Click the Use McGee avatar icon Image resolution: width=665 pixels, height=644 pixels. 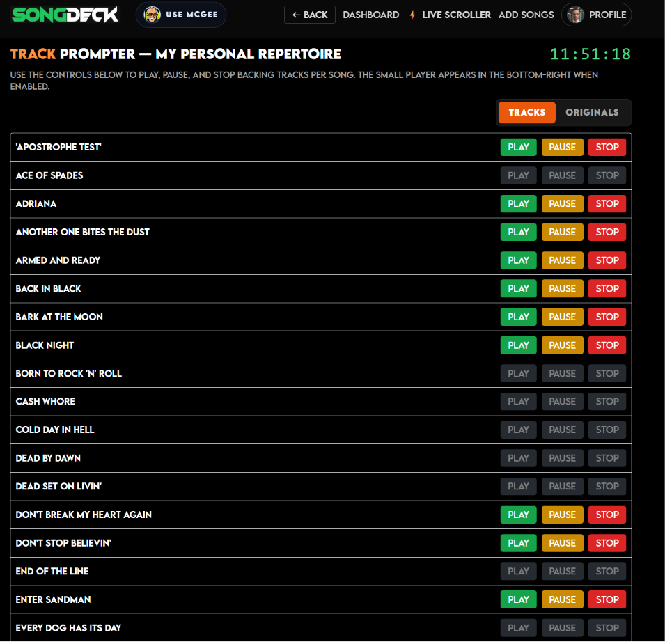pos(152,15)
